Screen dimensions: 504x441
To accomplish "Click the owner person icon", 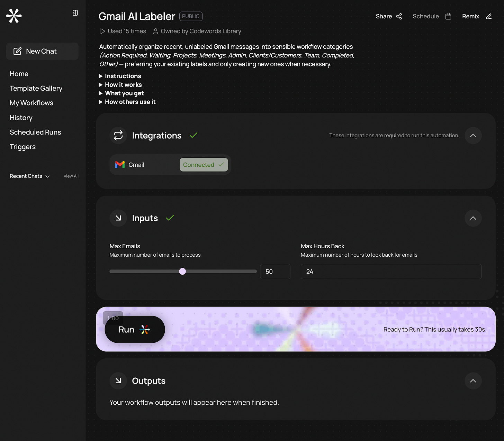I will (x=155, y=31).
